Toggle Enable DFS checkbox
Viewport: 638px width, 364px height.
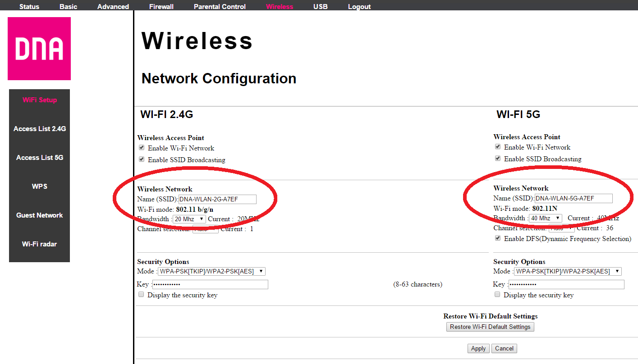coord(498,238)
